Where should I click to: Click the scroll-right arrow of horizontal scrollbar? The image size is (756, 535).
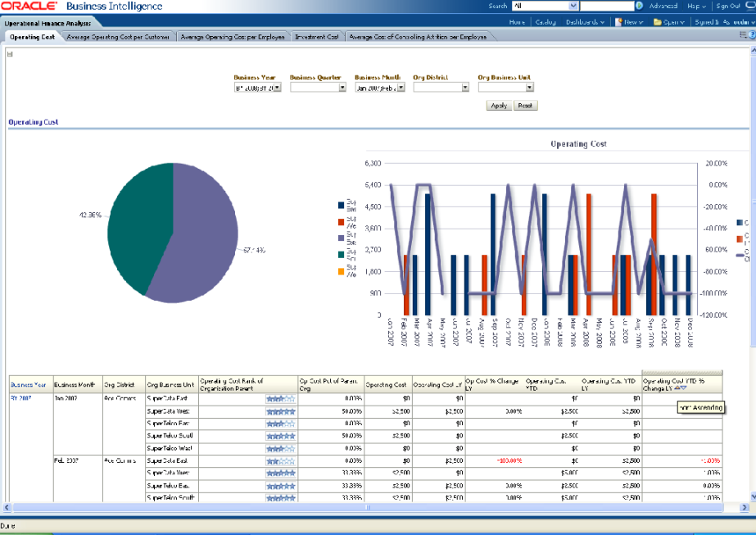(x=744, y=507)
